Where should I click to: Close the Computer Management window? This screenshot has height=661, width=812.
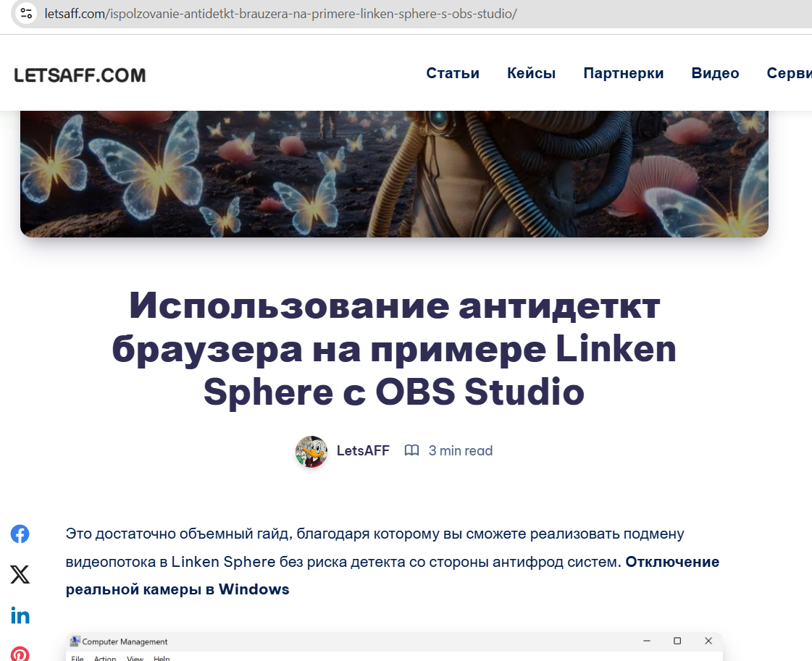coord(708,641)
